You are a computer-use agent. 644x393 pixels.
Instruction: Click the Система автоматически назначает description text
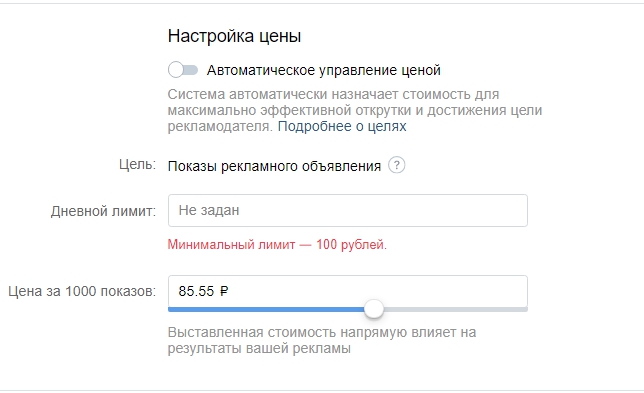355,110
